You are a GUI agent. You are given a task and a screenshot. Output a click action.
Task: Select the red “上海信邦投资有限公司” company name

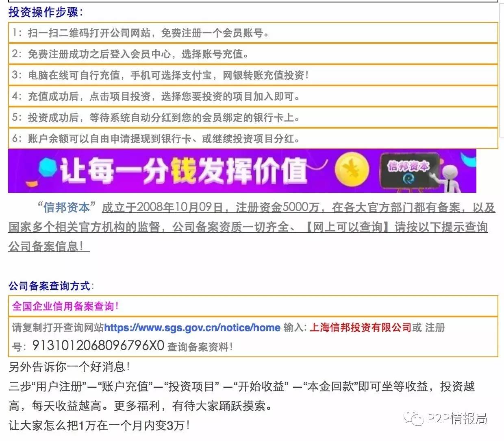(x=361, y=327)
